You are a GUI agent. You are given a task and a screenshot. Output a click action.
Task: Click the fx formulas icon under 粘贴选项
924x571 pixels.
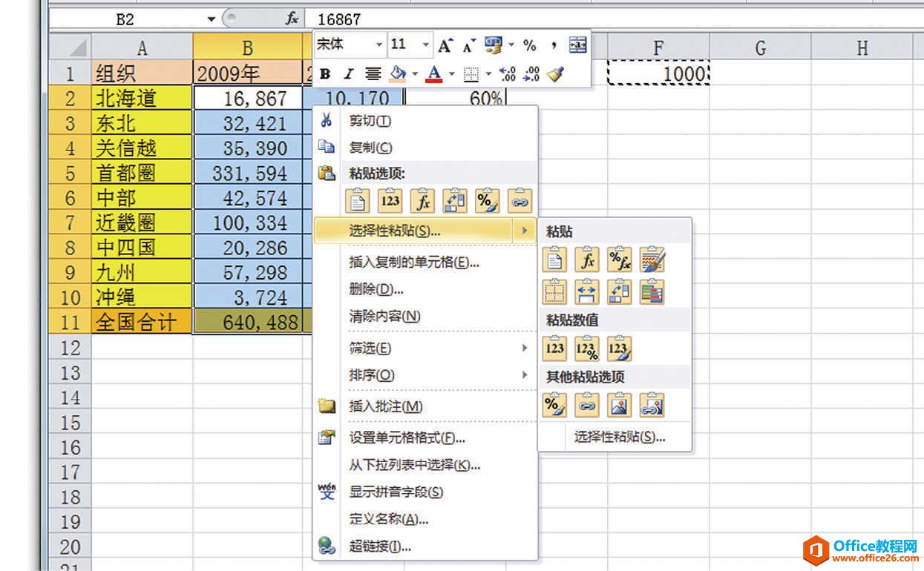422,201
